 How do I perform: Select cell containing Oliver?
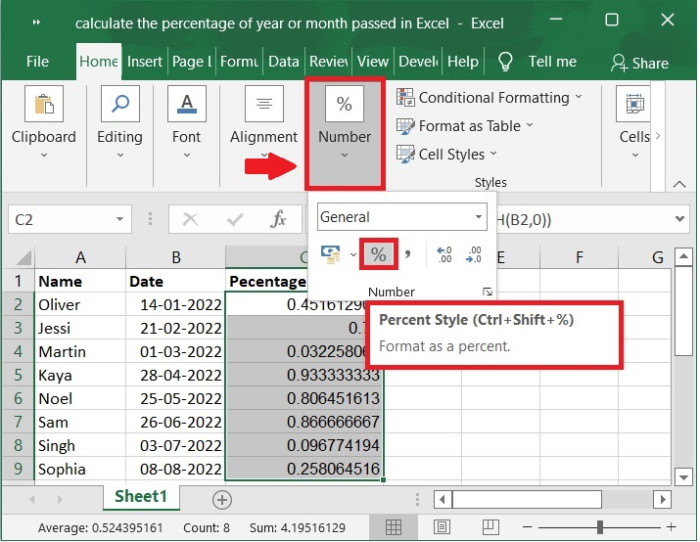click(80, 304)
